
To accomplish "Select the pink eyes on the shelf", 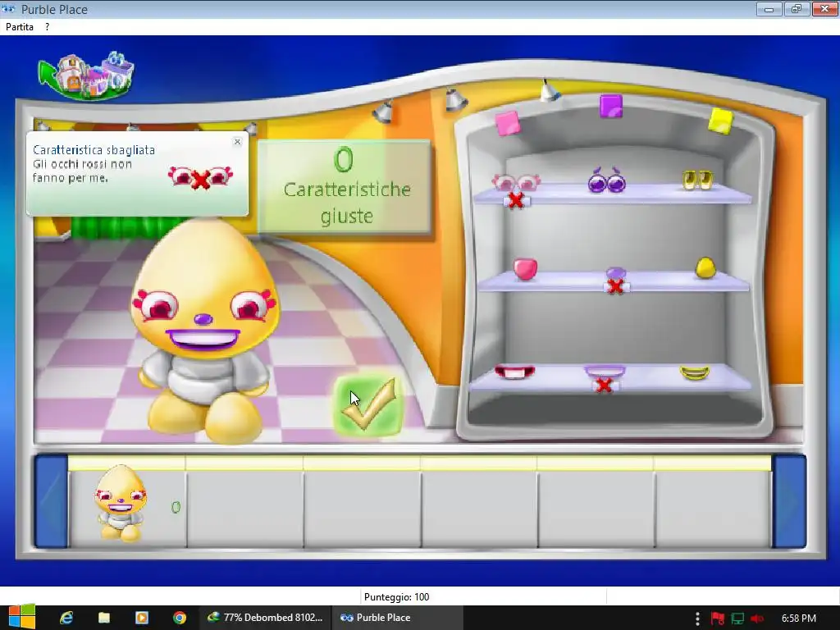I will point(516,182).
